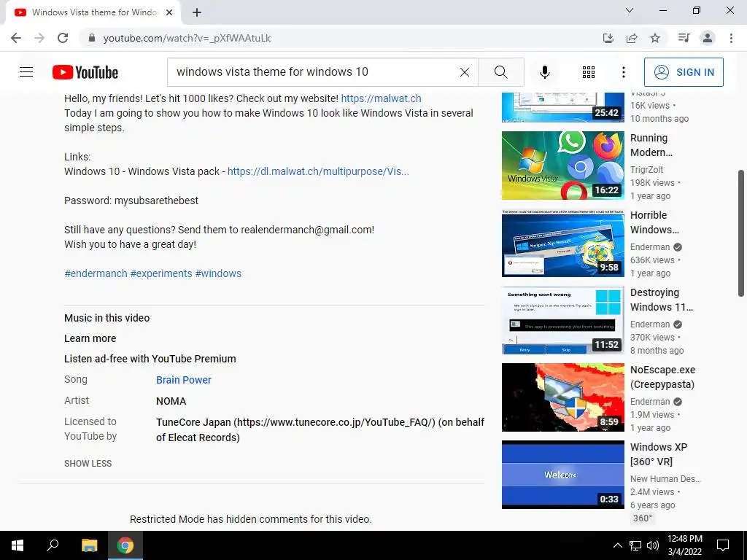Open the NoEscape.exe video thumbnail

click(x=562, y=397)
